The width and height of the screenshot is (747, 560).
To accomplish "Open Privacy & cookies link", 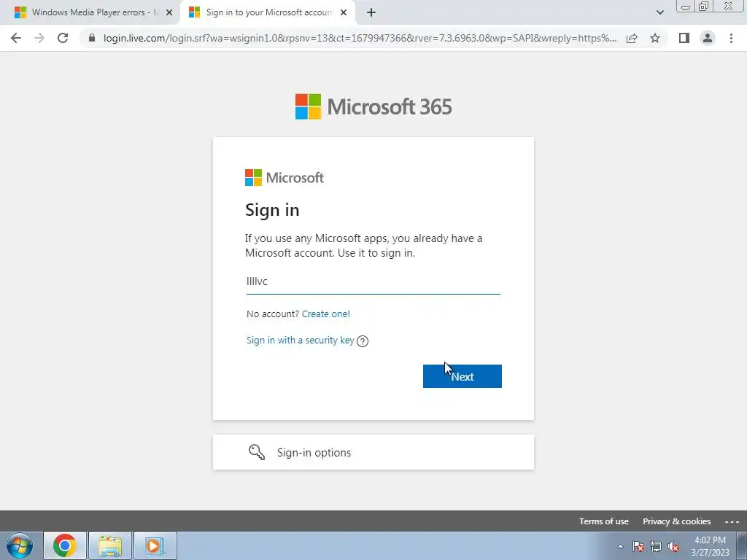I will click(x=676, y=521).
